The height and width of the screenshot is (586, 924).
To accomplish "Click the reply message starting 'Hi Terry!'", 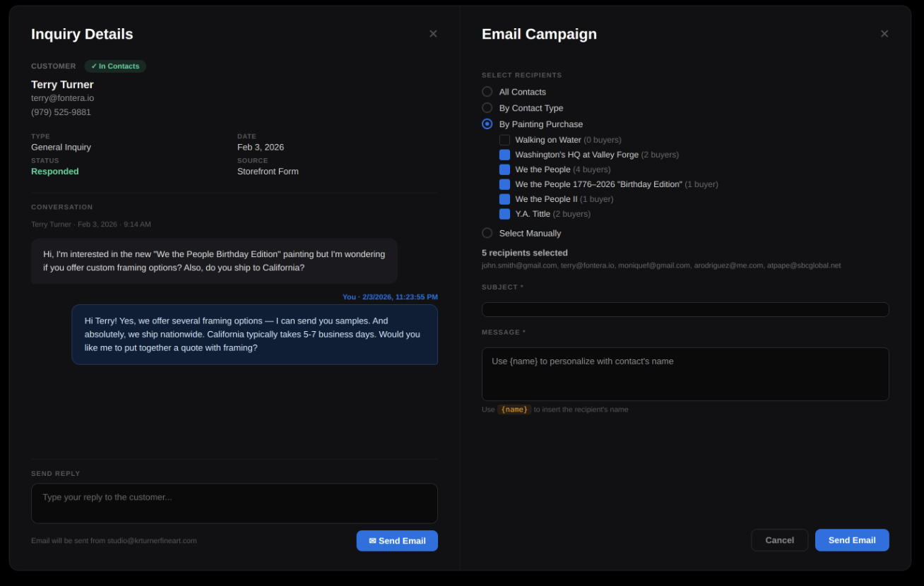I will (x=254, y=335).
